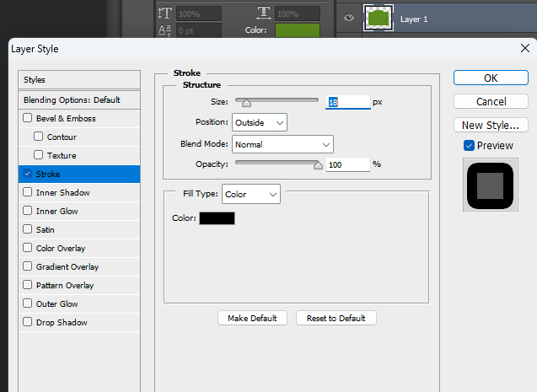
Task: Enable Color Overlay effect
Action: click(x=27, y=248)
